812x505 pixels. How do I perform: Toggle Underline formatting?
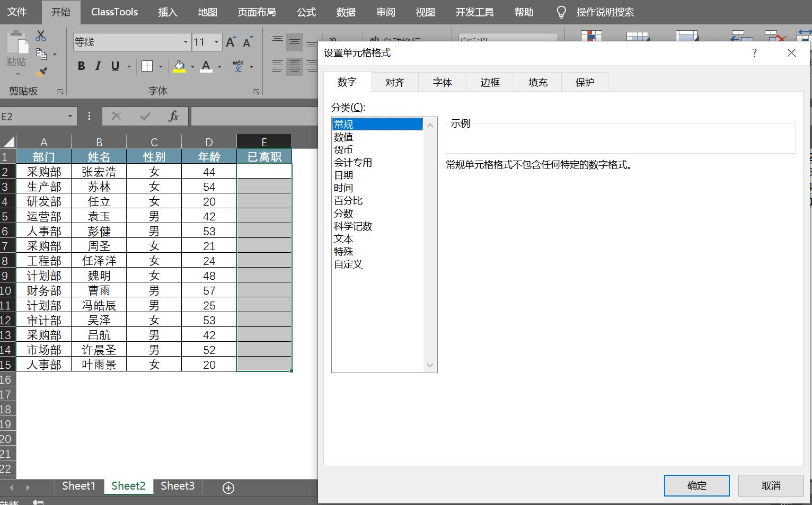tap(114, 66)
